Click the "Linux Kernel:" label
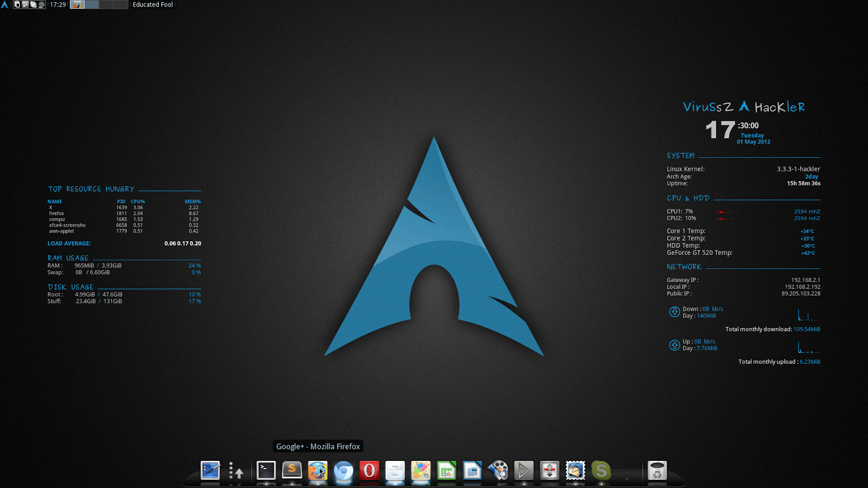This screenshot has width=868, height=488. pos(686,169)
